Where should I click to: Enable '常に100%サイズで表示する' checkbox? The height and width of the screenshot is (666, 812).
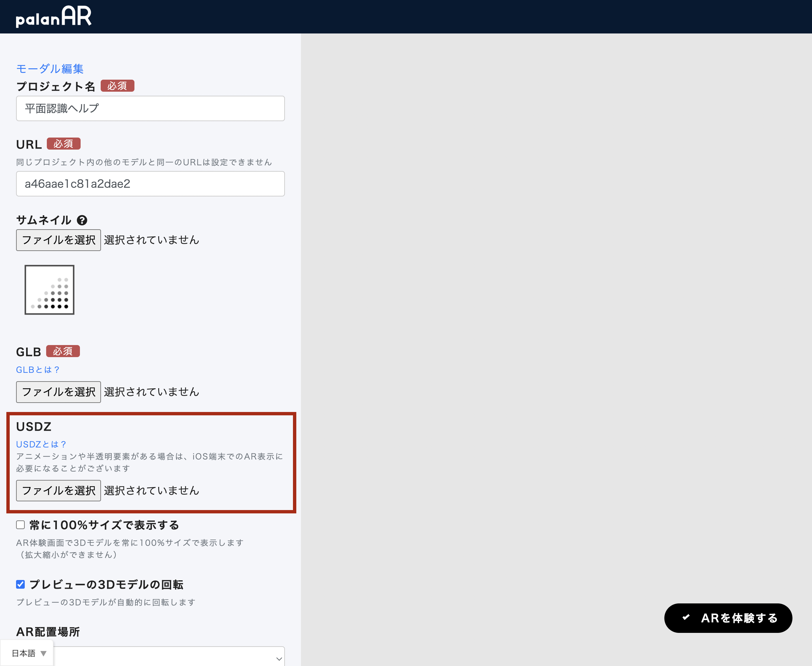coord(21,525)
